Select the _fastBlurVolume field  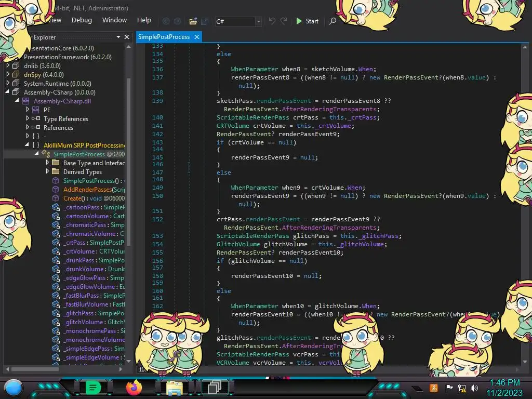pos(94,304)
